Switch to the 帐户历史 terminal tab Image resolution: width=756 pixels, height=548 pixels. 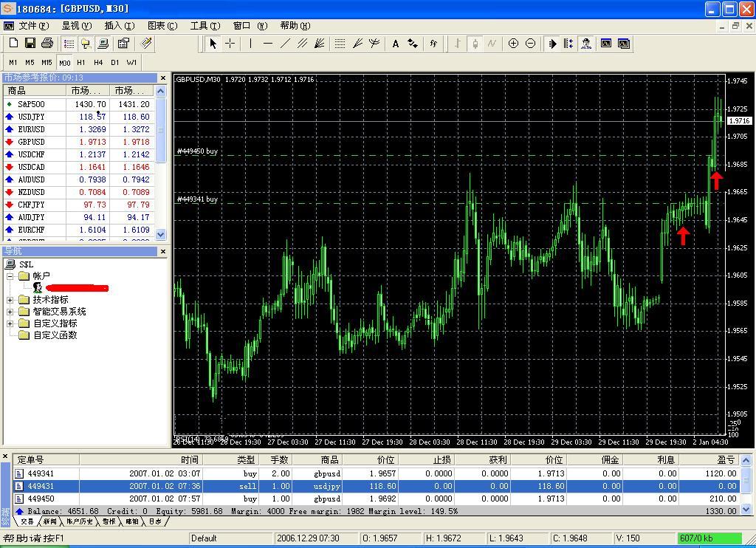(x=80, y=521)
